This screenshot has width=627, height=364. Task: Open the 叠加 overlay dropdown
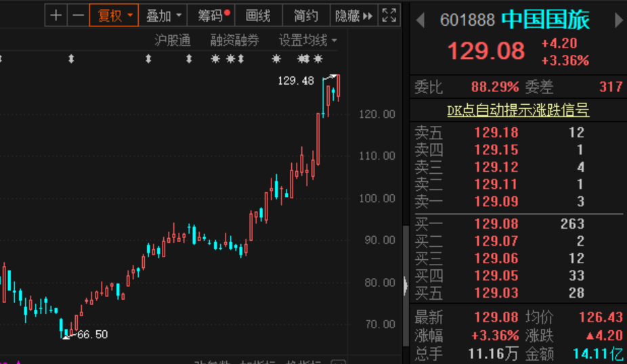click(x=164, y=15)
